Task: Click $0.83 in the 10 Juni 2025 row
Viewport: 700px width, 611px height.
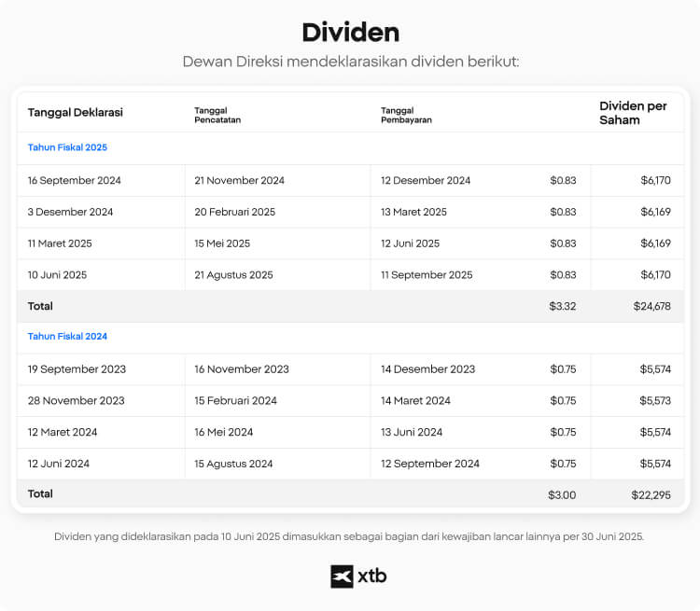Action: click(563, 275)
